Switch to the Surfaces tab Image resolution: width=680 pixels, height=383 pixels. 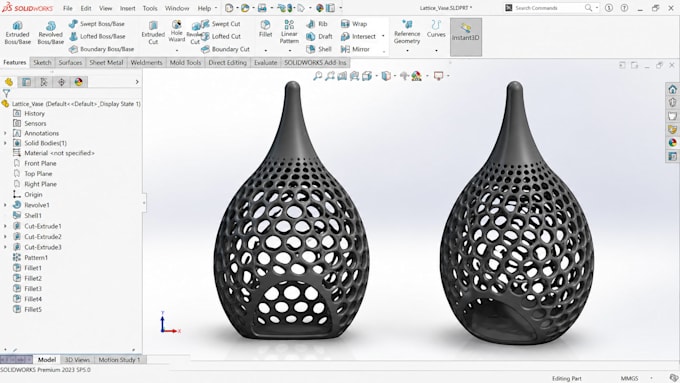(x=70, y=62)
